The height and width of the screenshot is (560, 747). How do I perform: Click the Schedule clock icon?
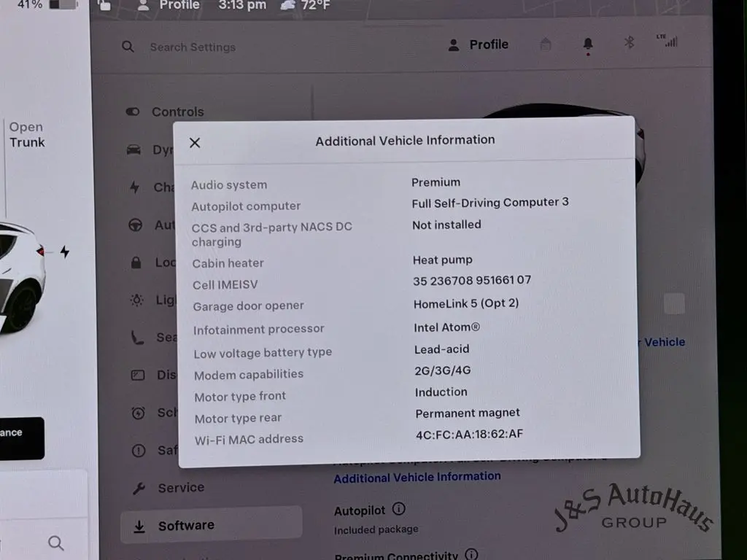(138, 413)
